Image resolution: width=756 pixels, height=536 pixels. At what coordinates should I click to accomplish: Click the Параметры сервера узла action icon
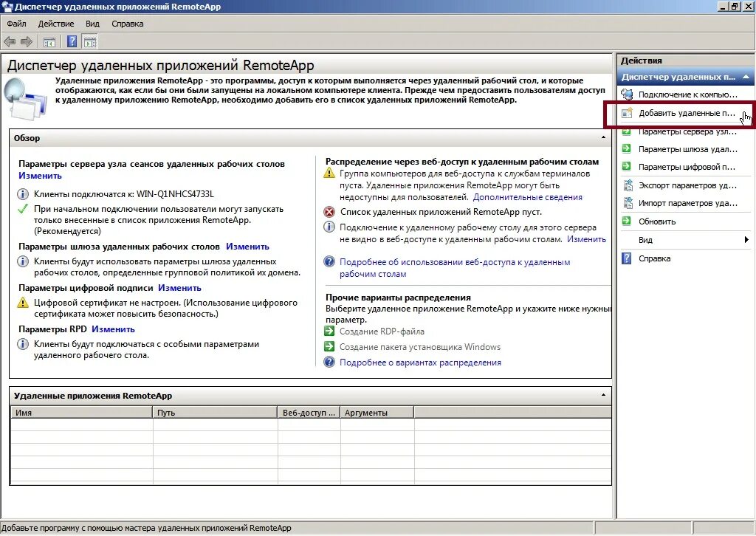627,131
